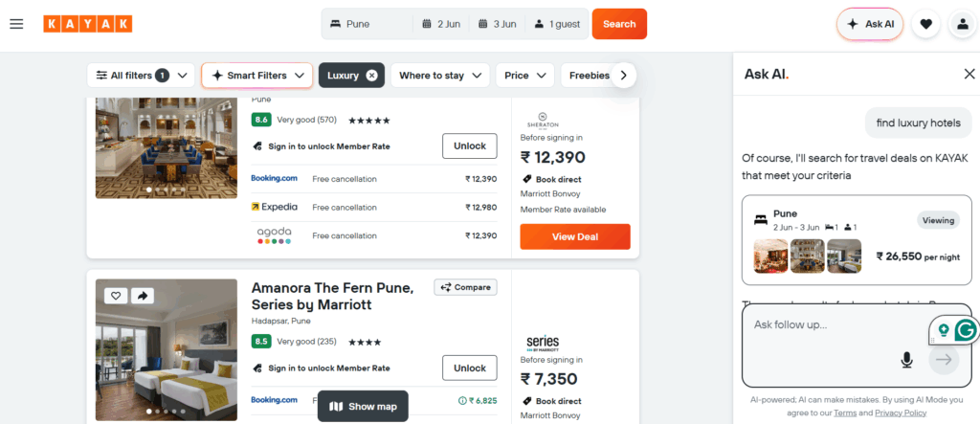Screen dimensions: 980x424
Task: Unlock the Sheraton member rate
Action: pyautogui.click(x=469, y=145)
